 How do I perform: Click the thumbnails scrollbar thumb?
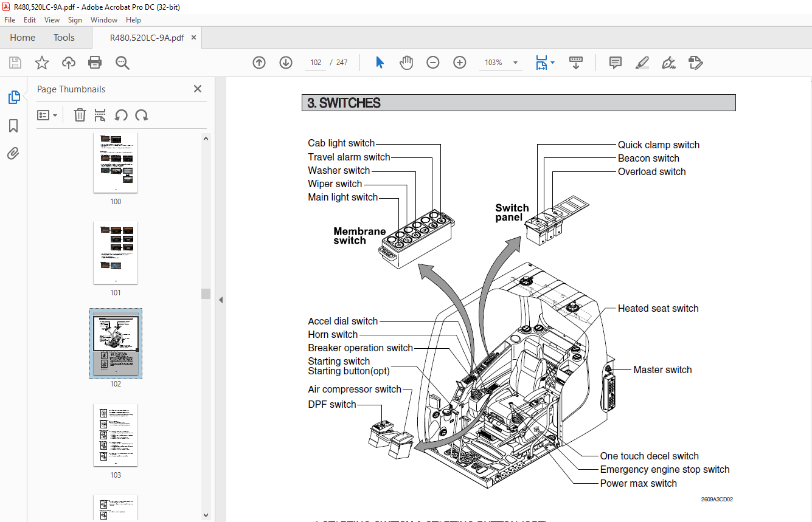(206, 294)
